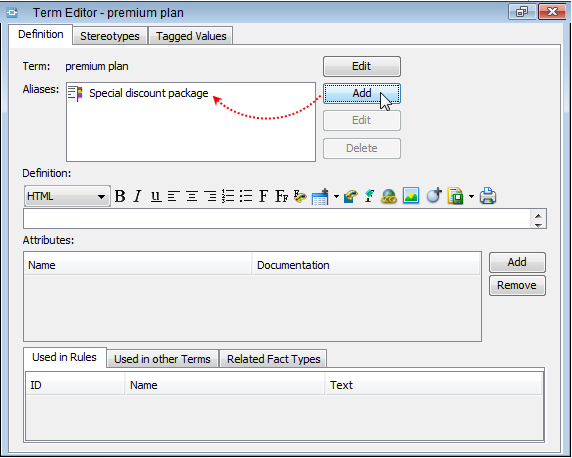Switch to the Stereotypes tab
This screenshot has width=572, height=458.
110,36
